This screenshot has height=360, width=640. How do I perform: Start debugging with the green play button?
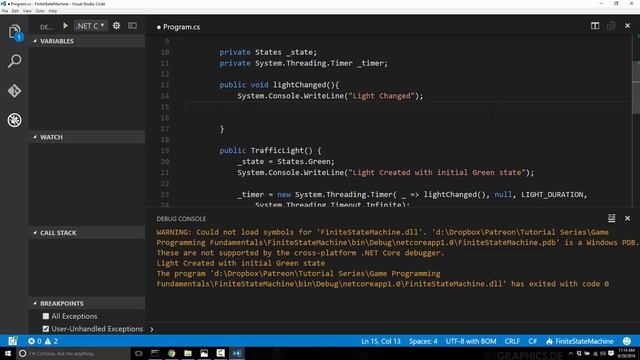65,26
